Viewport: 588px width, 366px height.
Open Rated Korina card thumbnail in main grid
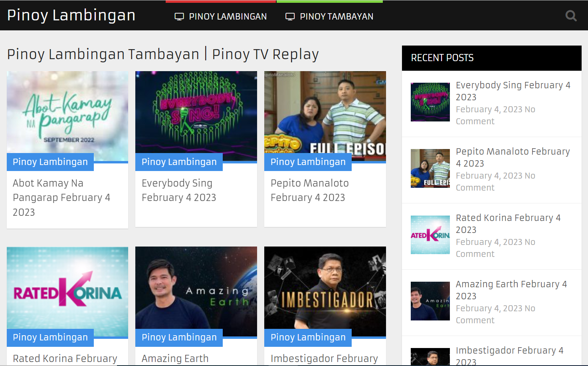pos(67,292)
